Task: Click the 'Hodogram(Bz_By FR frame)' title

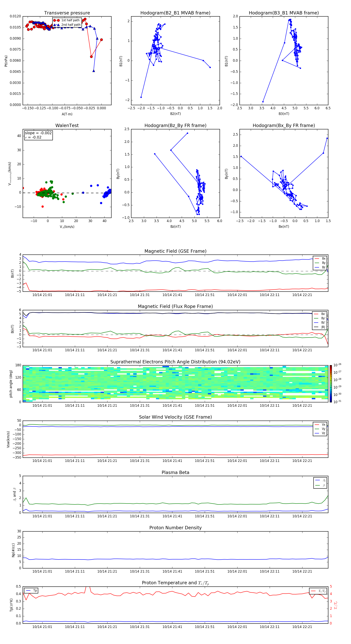Action: coord(175,125)
